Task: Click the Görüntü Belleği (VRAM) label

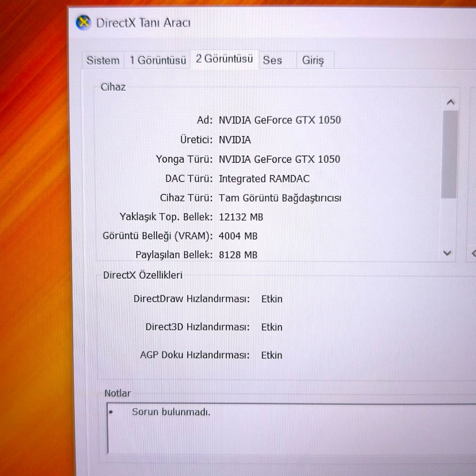Action: [x=158, y=236]
